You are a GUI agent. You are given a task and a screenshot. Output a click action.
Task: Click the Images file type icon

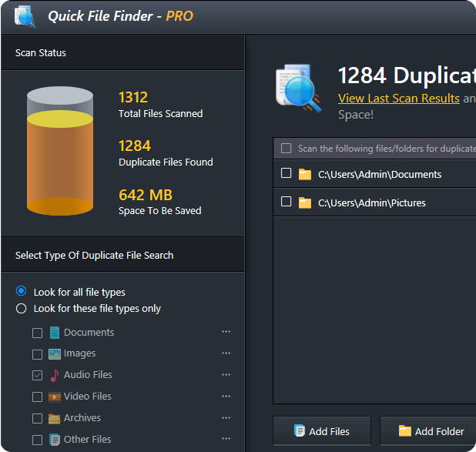55,354
